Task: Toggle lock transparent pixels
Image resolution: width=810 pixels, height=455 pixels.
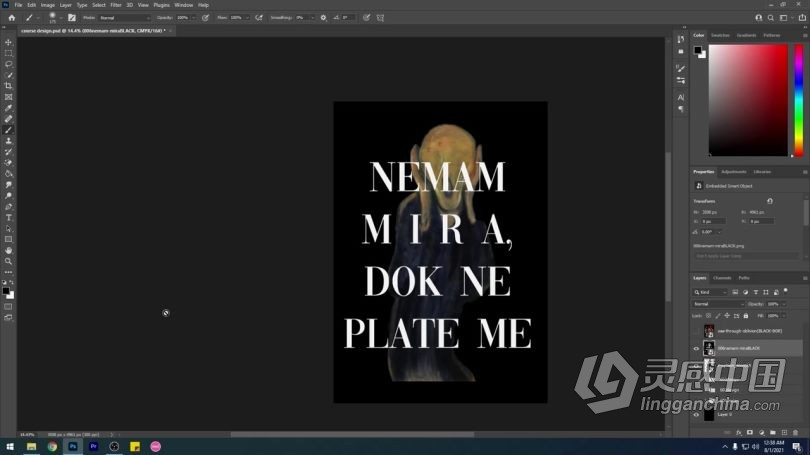Action: point(709,316)
